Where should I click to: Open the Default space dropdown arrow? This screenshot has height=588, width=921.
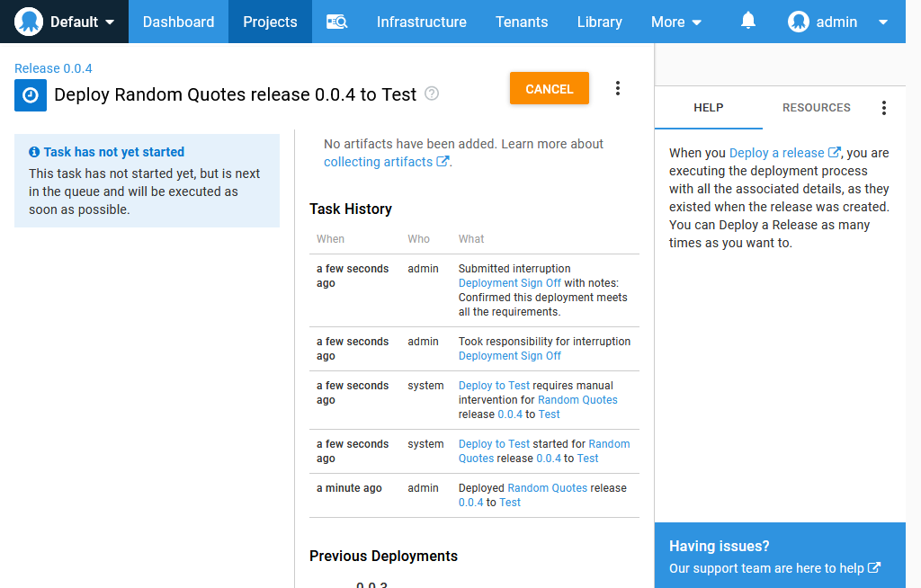click(x=110, y=22)
